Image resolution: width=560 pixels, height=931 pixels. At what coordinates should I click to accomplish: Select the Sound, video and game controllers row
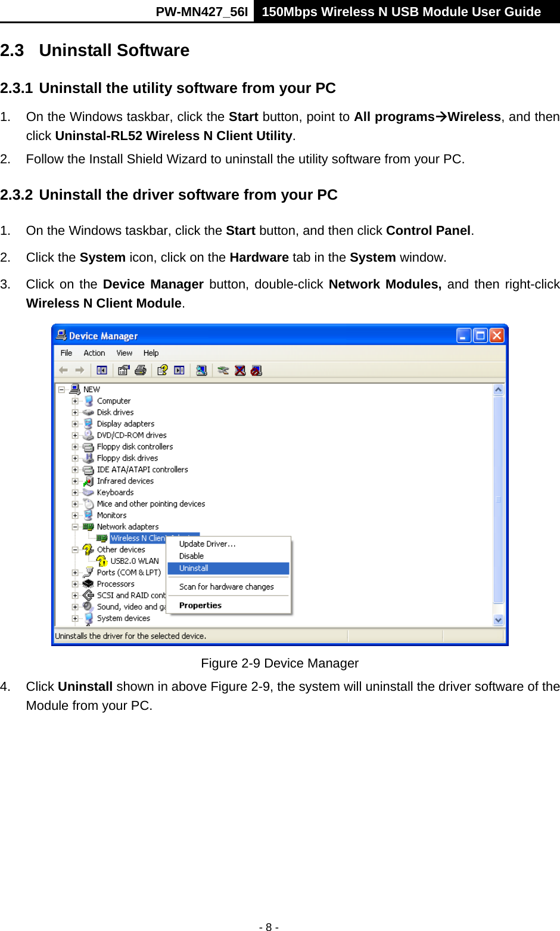131,607
